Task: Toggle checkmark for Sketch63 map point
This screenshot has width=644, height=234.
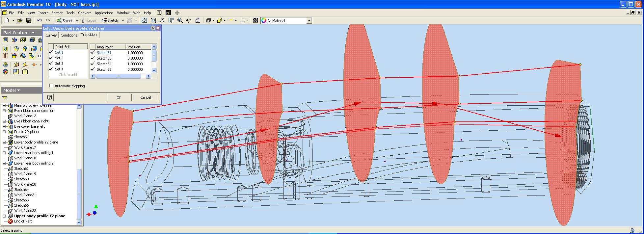Action: coord(93,58)
